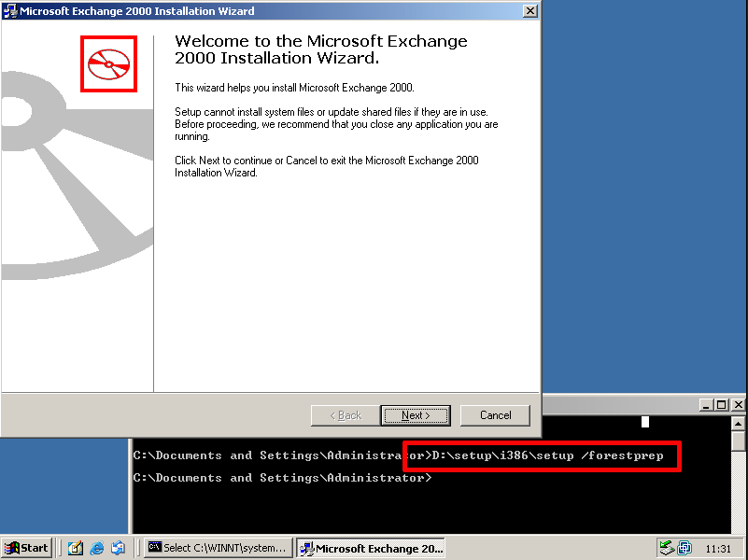The width and height of the screenshot is (748, 560).
Task: Click the 'This wizard helps you install' text
Action: pos(294,88)
